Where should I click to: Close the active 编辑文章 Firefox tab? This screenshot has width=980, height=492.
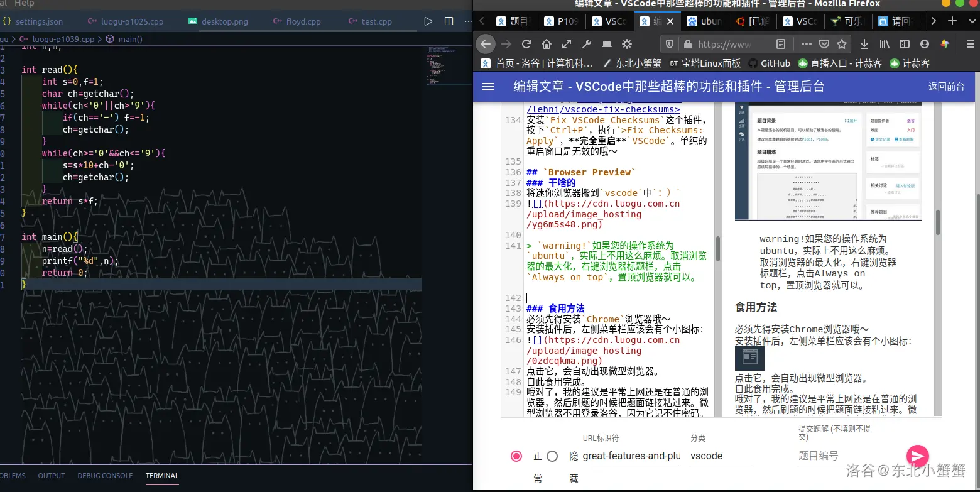click(x=670, y=21)
